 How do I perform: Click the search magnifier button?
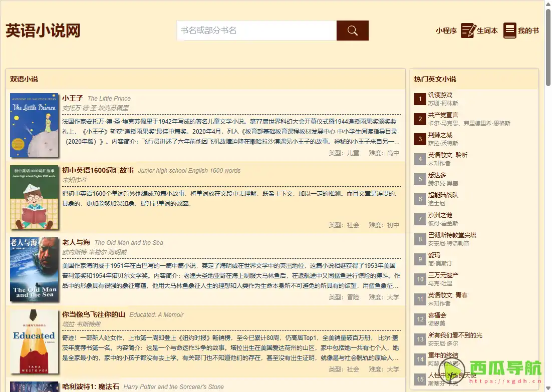coord(353,31)
